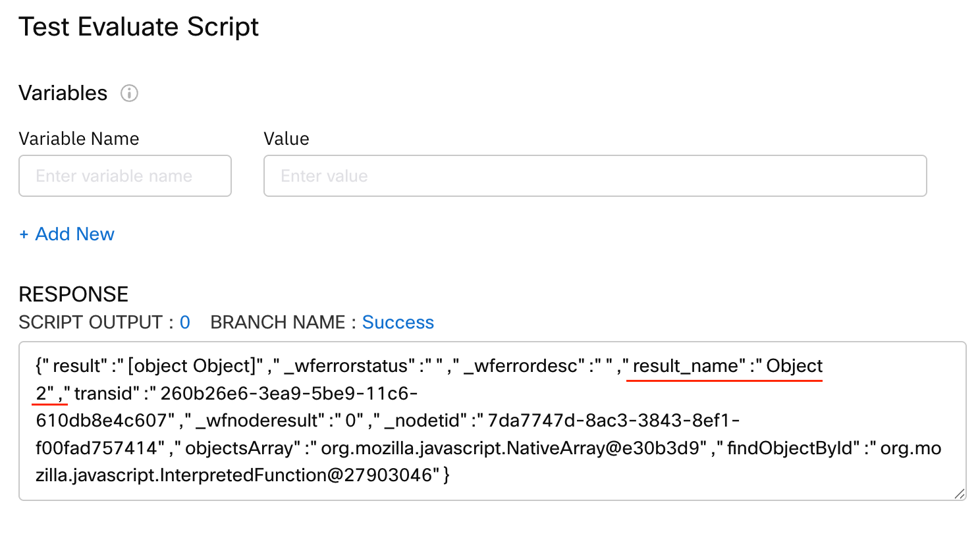The height and width of the screenshot is (553, 980).
Task: Click the plus icon before Add New
Action: pos(24,234)
